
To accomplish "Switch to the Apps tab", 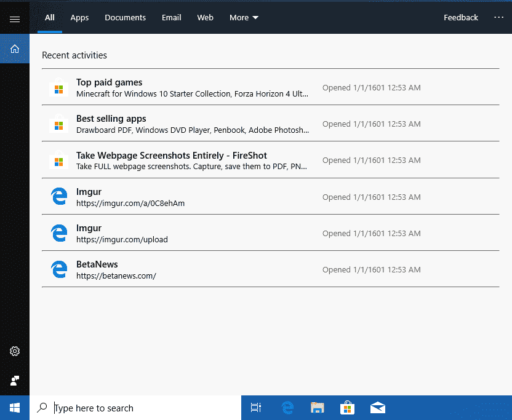I will pos(79,18).
